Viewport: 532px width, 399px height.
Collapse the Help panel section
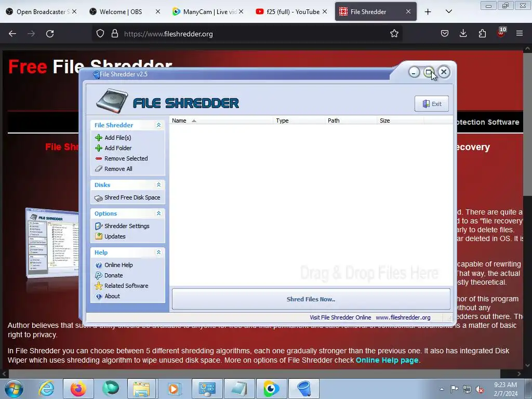click(158, 252)
